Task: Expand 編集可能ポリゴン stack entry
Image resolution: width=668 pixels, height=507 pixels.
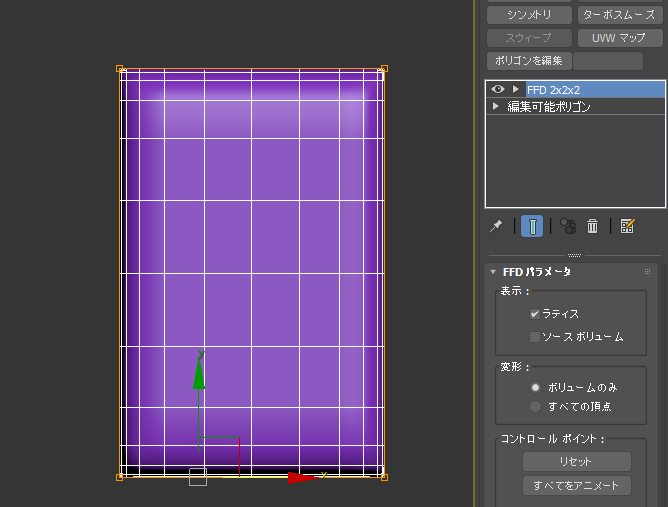Action: pos(495,106)
